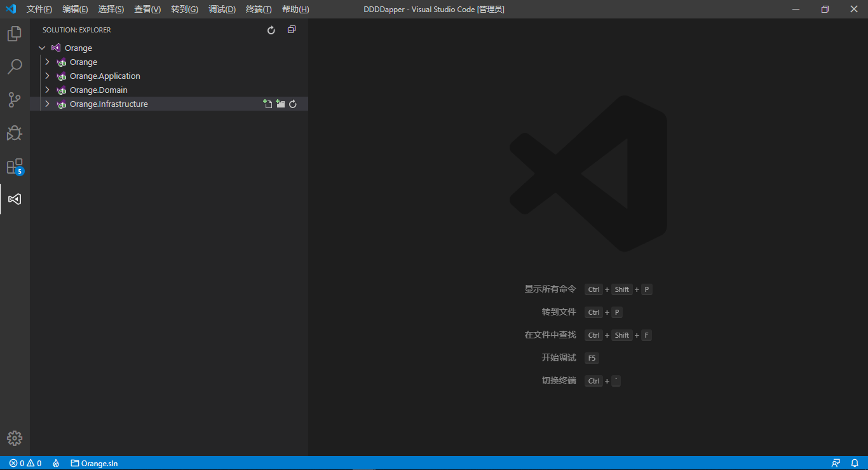
Task: Open the 编辑(E) menu
Action: (75, 10)
